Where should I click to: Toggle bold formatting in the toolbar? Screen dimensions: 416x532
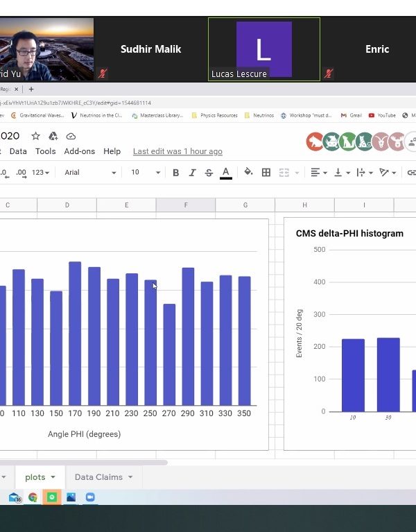[x=175, y=173]
